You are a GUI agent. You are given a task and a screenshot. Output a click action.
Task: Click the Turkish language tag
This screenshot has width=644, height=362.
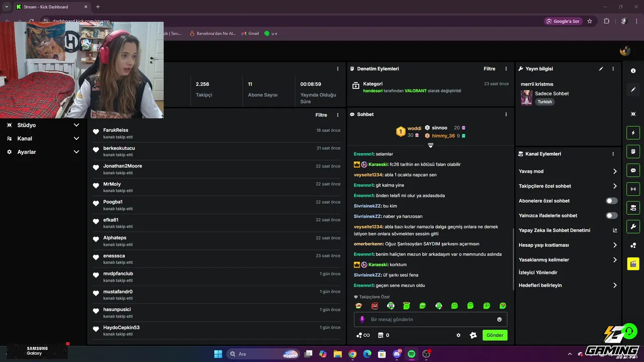544,102
